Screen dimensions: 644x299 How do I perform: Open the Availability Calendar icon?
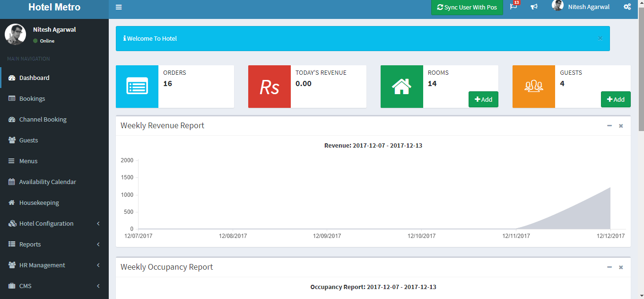[10, 182]
